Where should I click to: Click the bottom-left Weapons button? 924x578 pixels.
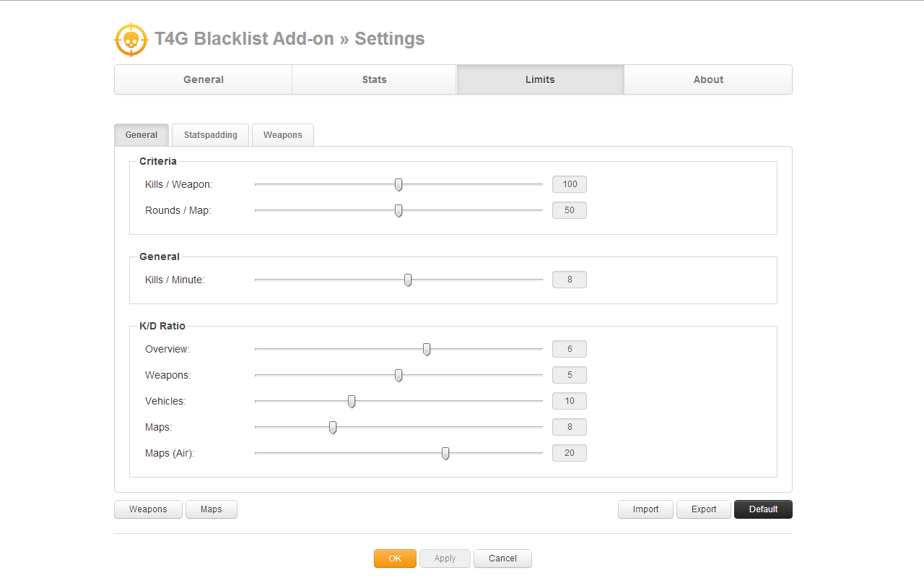(148, 509)
